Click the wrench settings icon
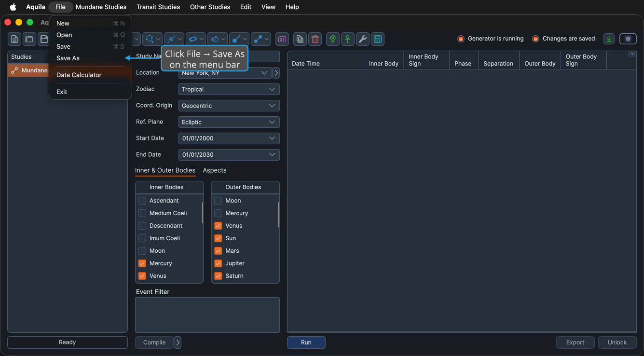644x356 pixels. tap(363, 39)
